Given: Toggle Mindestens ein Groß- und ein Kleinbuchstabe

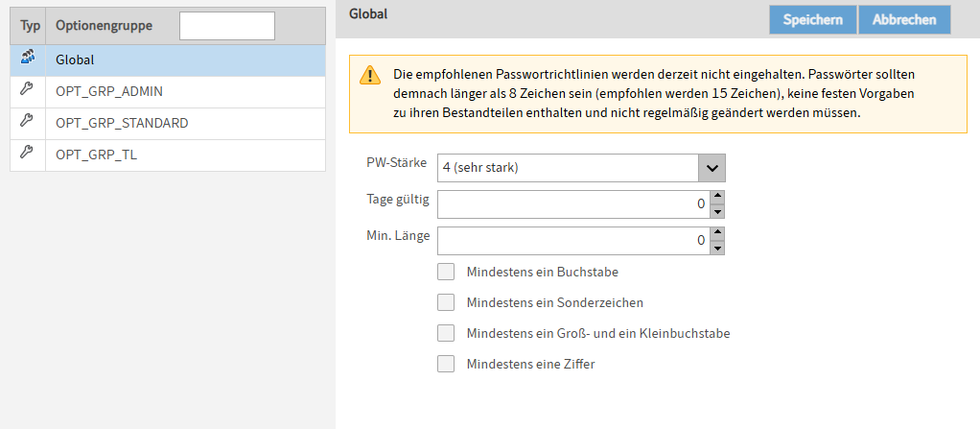Looking at the screenshot, I should 446,333.
